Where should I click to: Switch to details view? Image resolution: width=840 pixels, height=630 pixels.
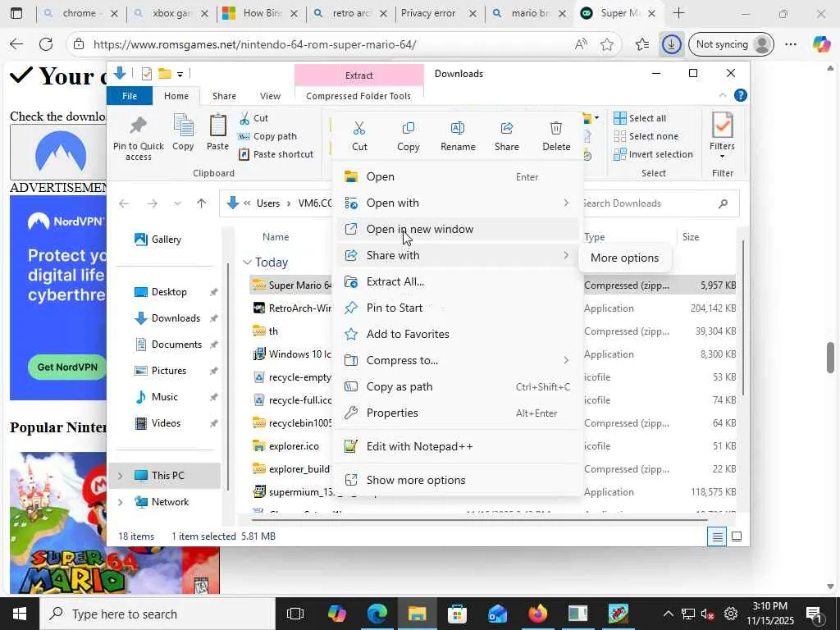(x=717, y=536)
